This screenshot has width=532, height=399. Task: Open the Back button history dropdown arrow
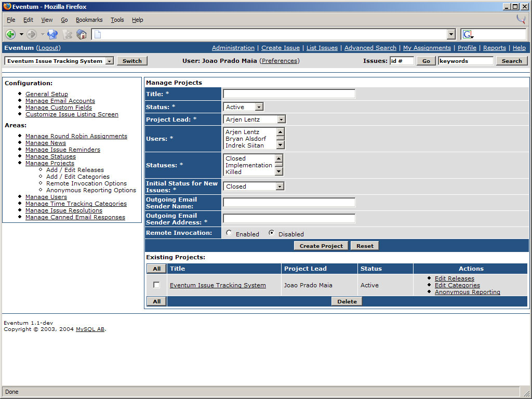[21, 34]
